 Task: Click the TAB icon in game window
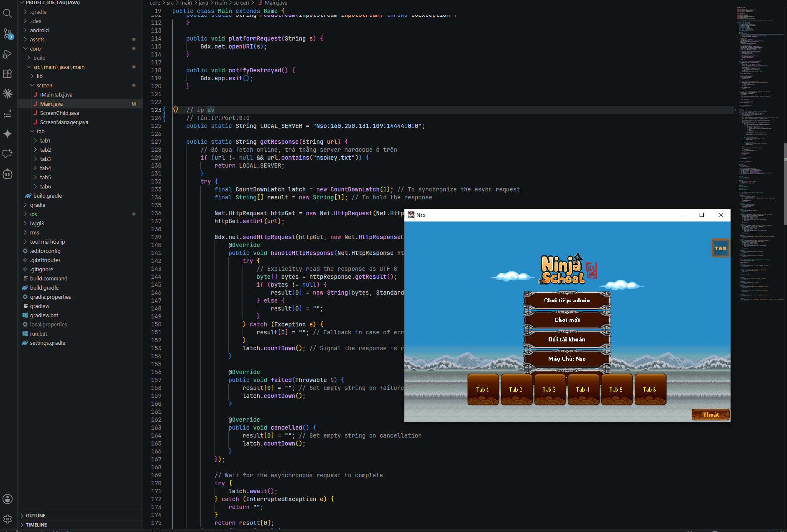tap(720, 248)
